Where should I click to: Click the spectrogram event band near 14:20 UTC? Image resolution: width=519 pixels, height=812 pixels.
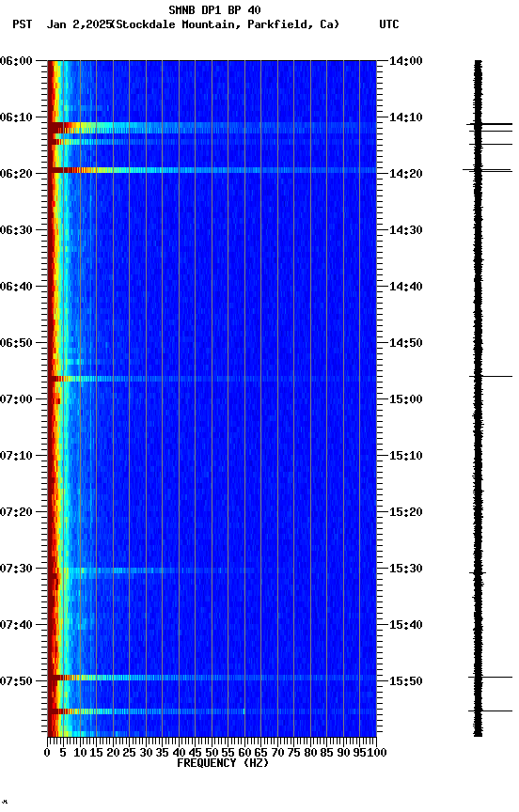click(x=212, y=170)
